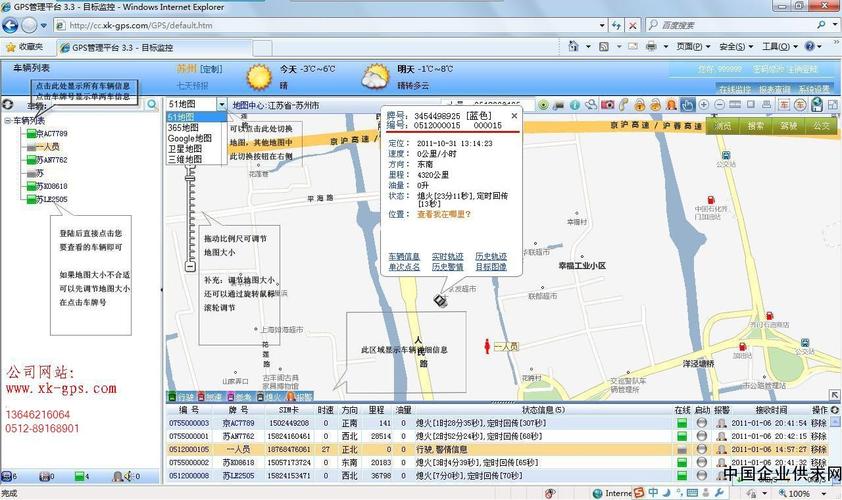
Task: Toggle start button in 京AC7789 row
Action: coord(701,423)
